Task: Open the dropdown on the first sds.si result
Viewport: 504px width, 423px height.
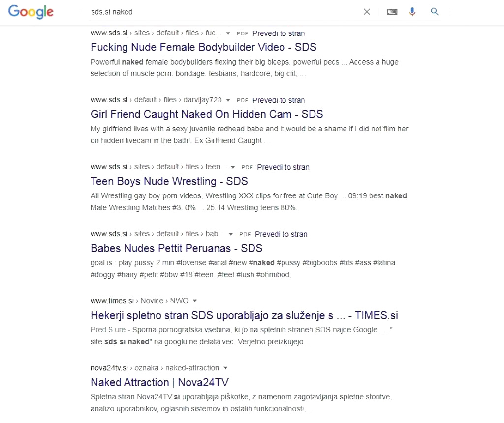Action: [x=228, y=33]
